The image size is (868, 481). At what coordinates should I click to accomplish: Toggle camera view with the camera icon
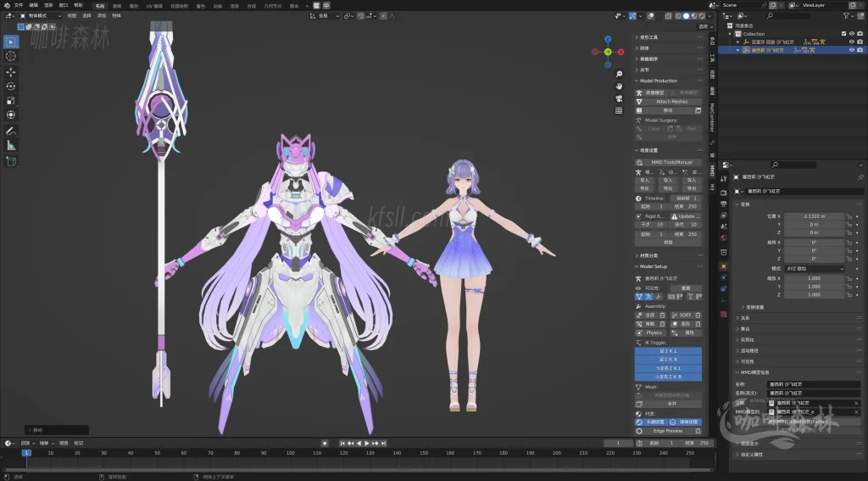click(619, 98)
